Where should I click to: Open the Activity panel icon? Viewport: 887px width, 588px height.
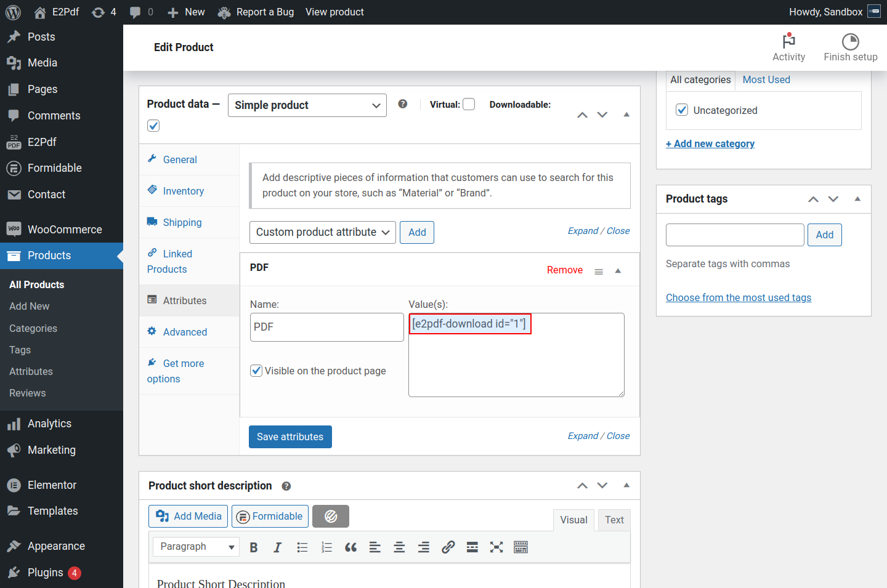[x=788, y=47]
